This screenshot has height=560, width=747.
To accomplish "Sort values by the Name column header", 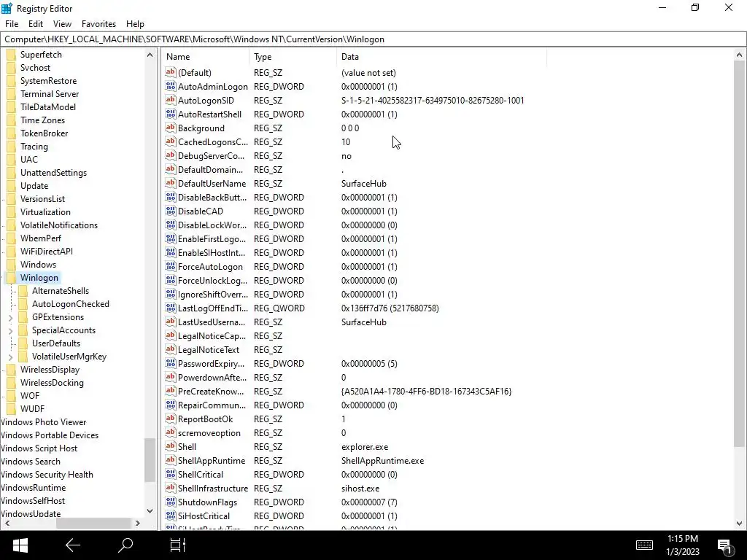I will click(206, 57).
